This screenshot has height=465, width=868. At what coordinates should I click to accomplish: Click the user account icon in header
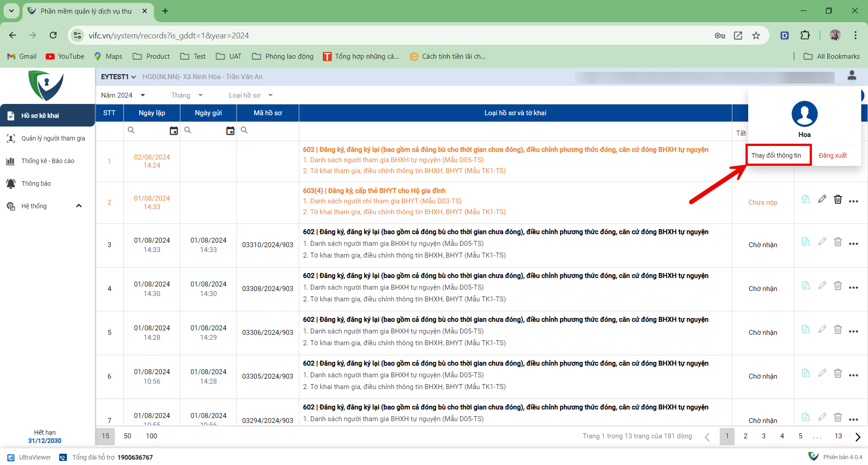[852, 75]
